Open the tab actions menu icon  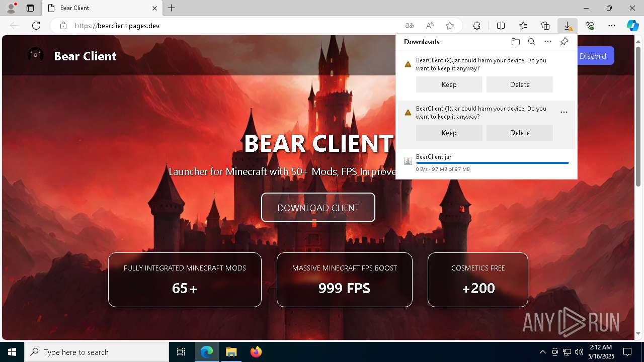30,8
